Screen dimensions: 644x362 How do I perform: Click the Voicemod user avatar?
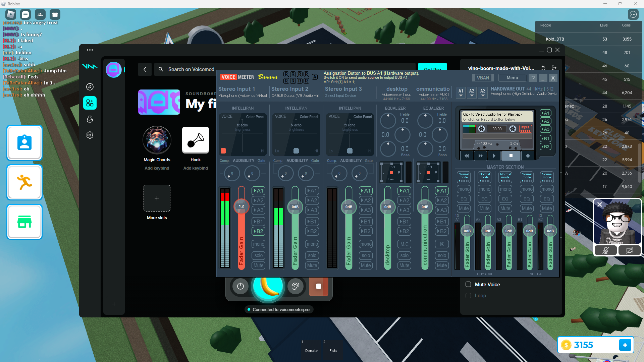pos(114,70)
